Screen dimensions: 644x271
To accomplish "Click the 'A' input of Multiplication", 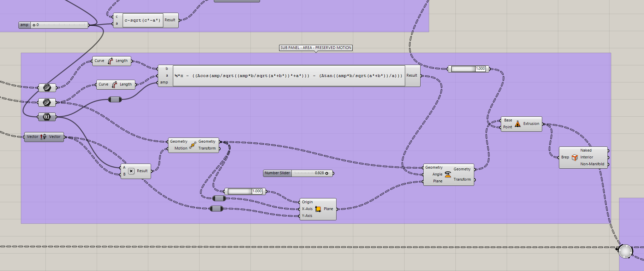I will pos(124,168).
